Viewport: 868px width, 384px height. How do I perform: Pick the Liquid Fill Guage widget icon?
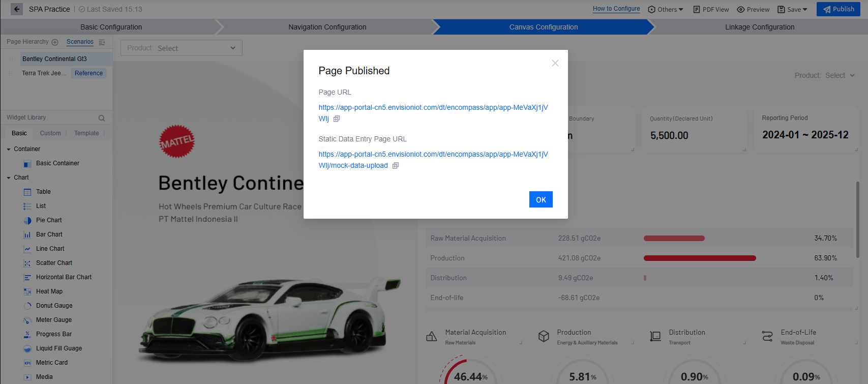(27, 349)
